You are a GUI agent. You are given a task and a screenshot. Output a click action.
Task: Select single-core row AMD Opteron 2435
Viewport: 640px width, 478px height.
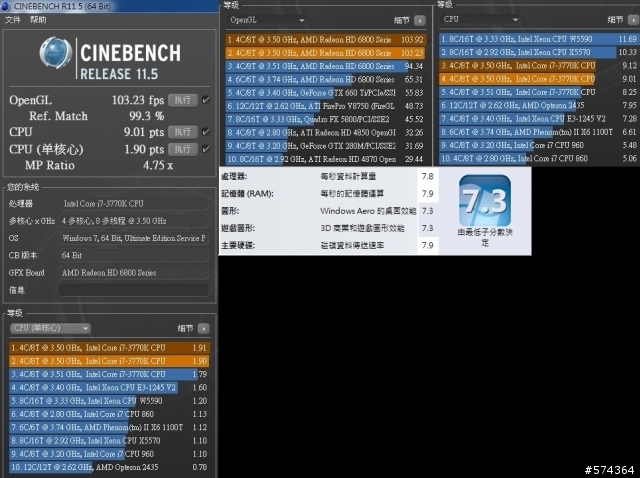pos(109,467)
